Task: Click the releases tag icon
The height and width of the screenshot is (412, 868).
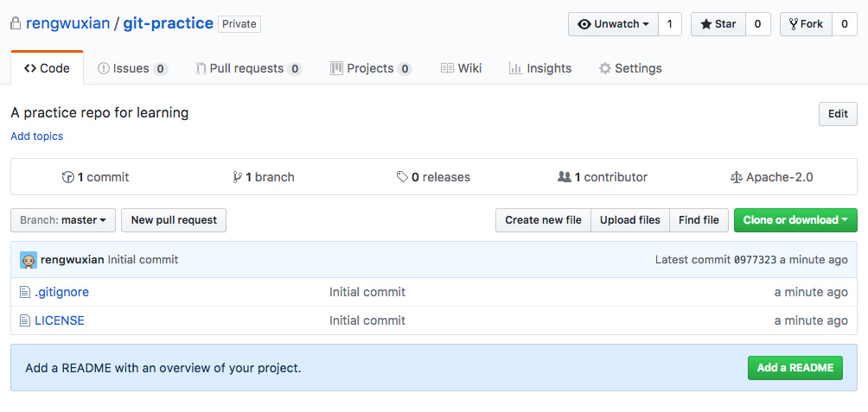Action: pos(403,178)
